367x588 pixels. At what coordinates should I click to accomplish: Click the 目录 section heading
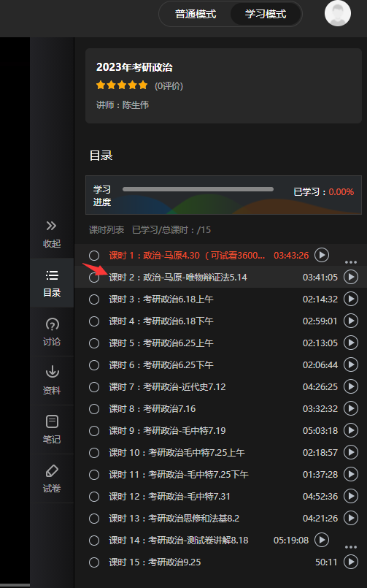pyautogui.click(x=101, y=156)
